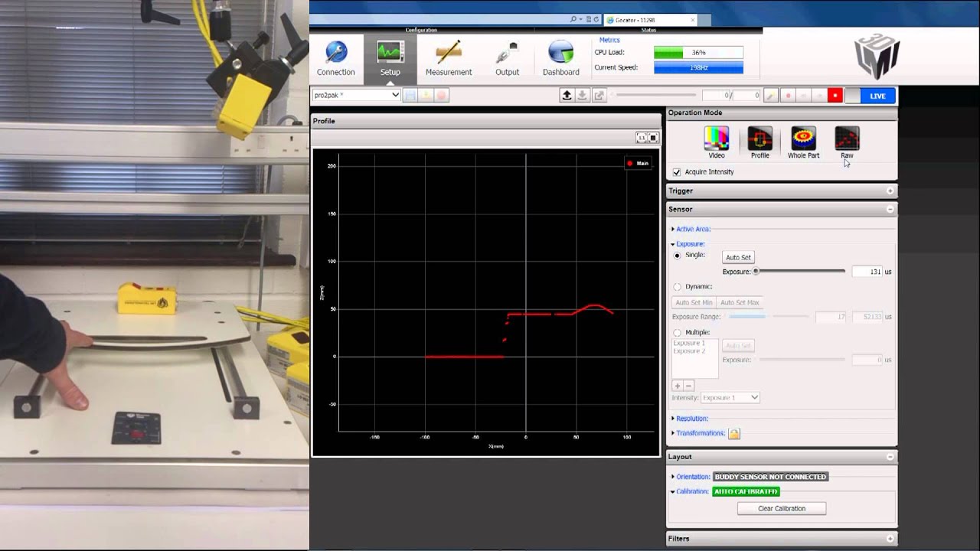980x551 pixels.
Task: Click the Gocator browser tab
Action: pyautogui.click(x=651, y=20)
